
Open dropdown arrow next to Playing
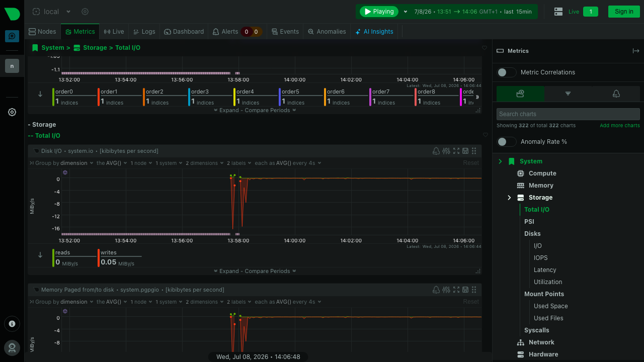coord(406,12)
